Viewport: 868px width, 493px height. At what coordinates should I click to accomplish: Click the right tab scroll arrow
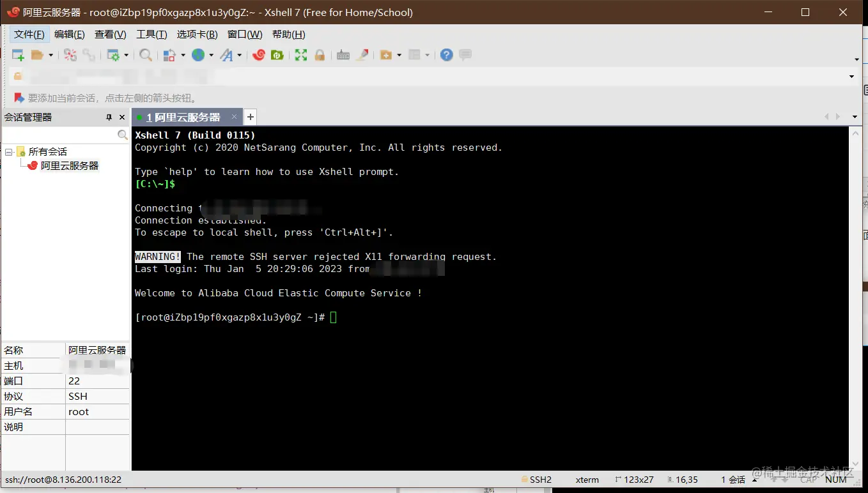(839, 117)
